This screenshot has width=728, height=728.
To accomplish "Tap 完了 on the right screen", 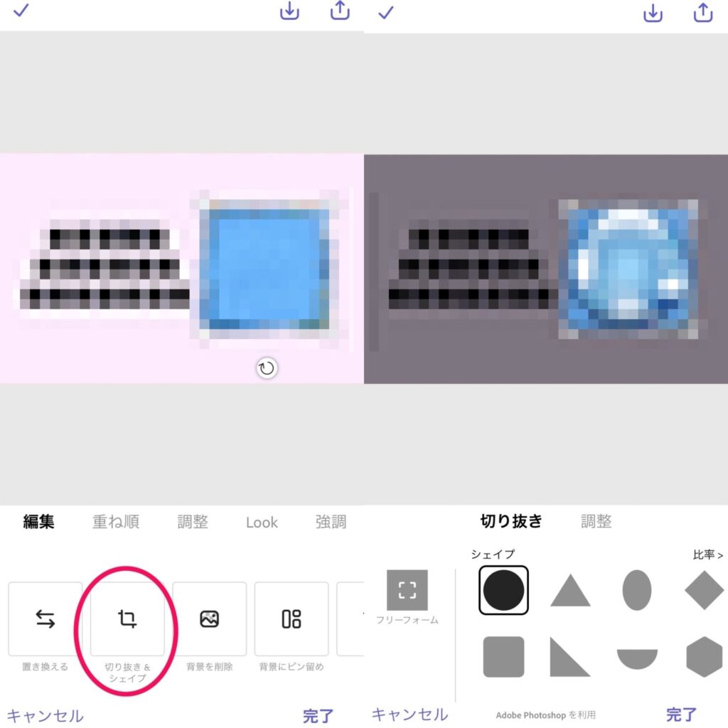I will pyautogui.click(x=682, y=714).
